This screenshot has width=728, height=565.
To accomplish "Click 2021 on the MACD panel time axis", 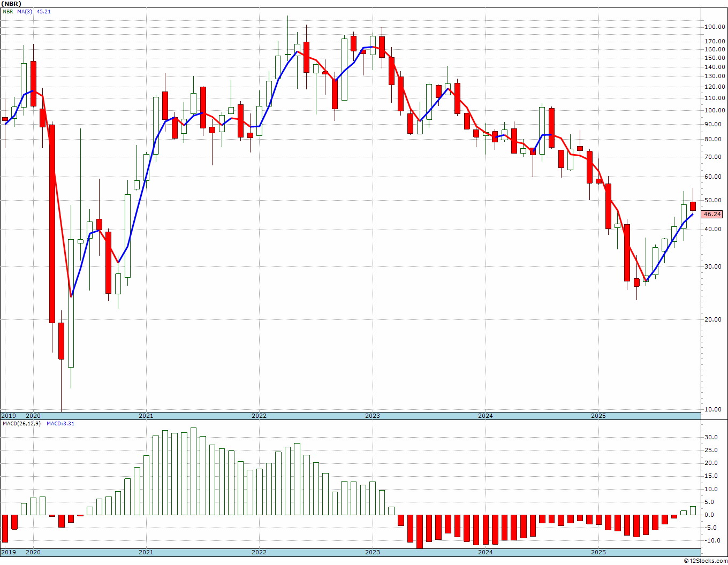I will pyautogui.click(x=146, y=552).
